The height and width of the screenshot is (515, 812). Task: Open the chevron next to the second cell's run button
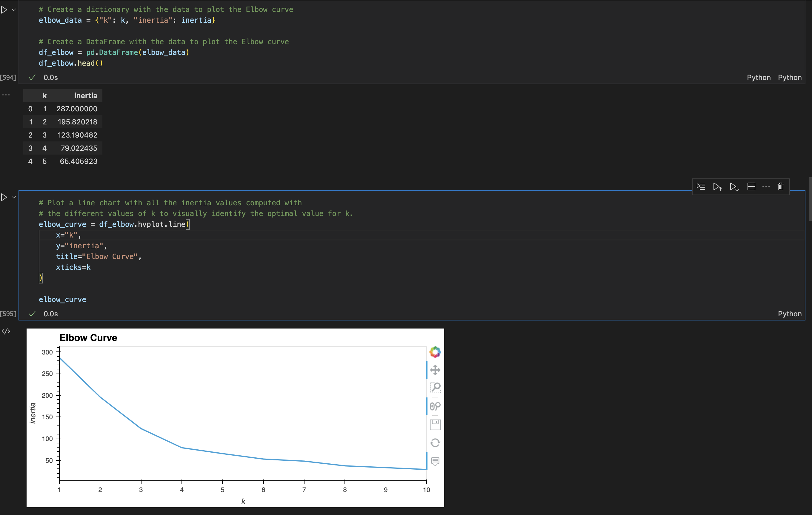[13, 197]
